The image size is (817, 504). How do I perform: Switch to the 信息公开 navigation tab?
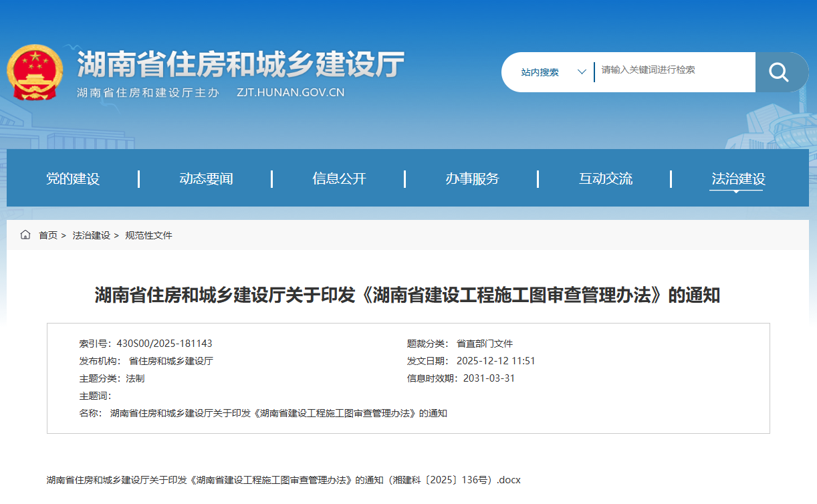click(x=337, y=178)
